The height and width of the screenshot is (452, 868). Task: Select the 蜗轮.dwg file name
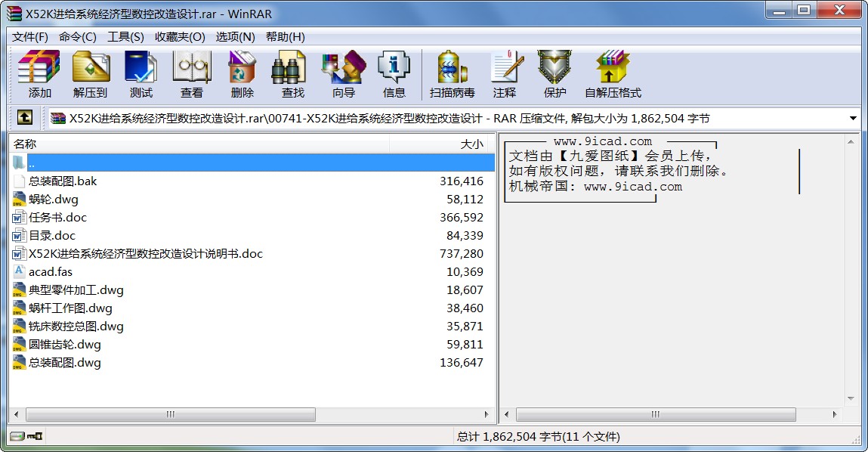[53, 200]
